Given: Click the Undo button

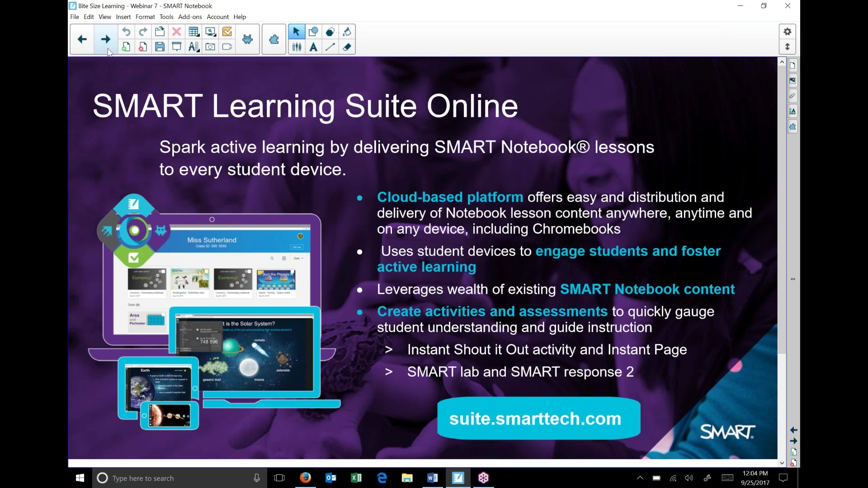Looking at the screenshot, I should coord(126,32).
